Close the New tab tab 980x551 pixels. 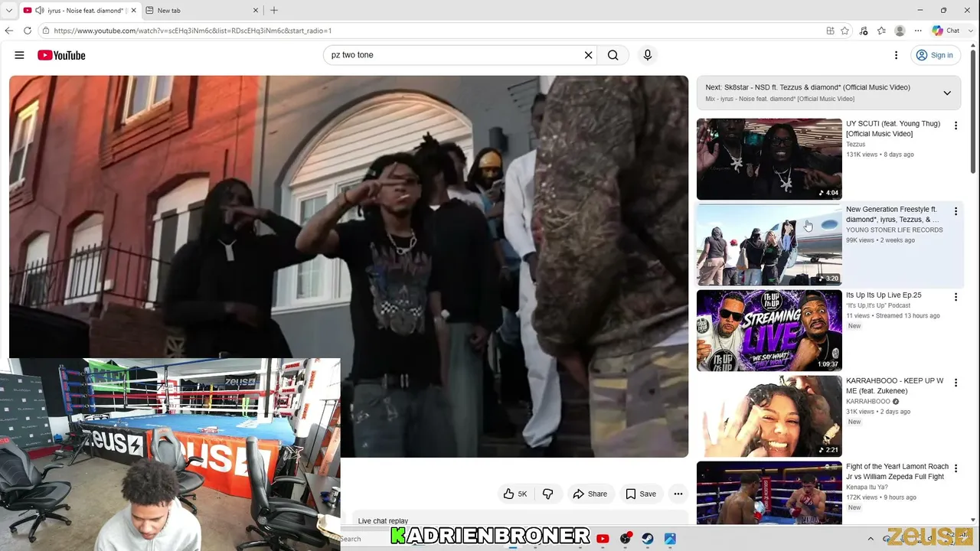[256, 11]
